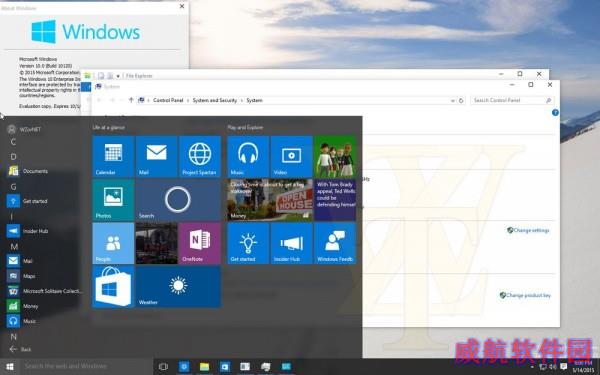This screenshot has height=375, width=600.
Task: Open the Photos tile
Action: point(113,200)
